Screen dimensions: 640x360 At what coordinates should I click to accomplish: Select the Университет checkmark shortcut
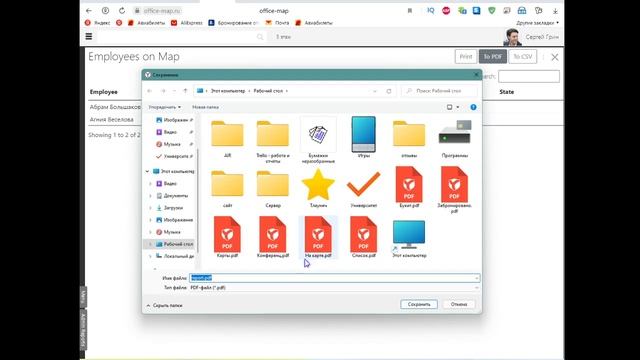pos(363,189)
